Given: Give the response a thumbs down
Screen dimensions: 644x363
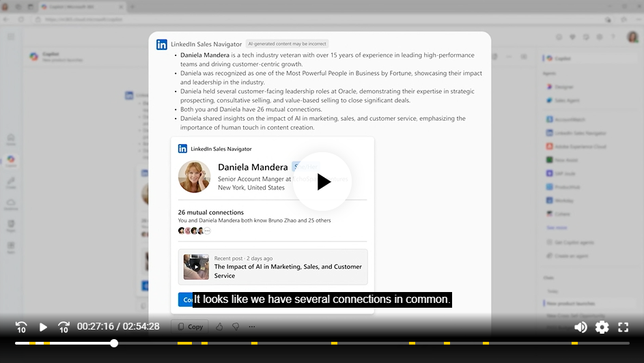Looking at the screenshot, I should [x=236, y=326].
